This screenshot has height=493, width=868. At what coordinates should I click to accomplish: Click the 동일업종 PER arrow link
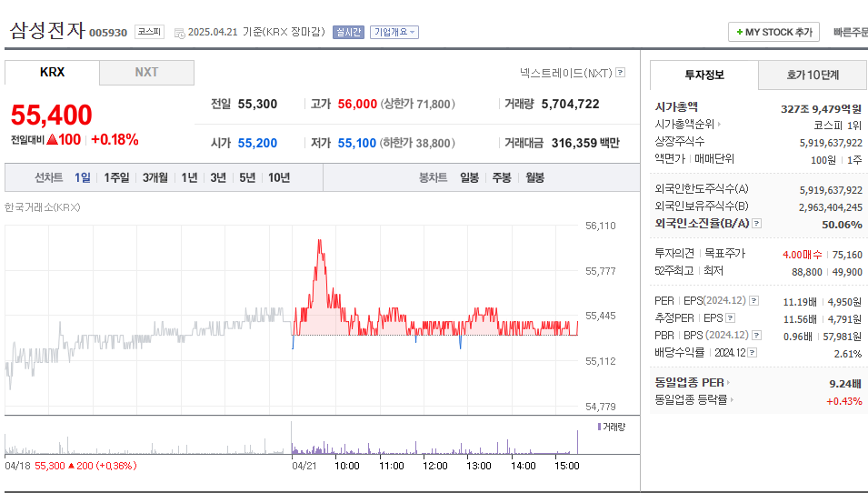(728, 382)
